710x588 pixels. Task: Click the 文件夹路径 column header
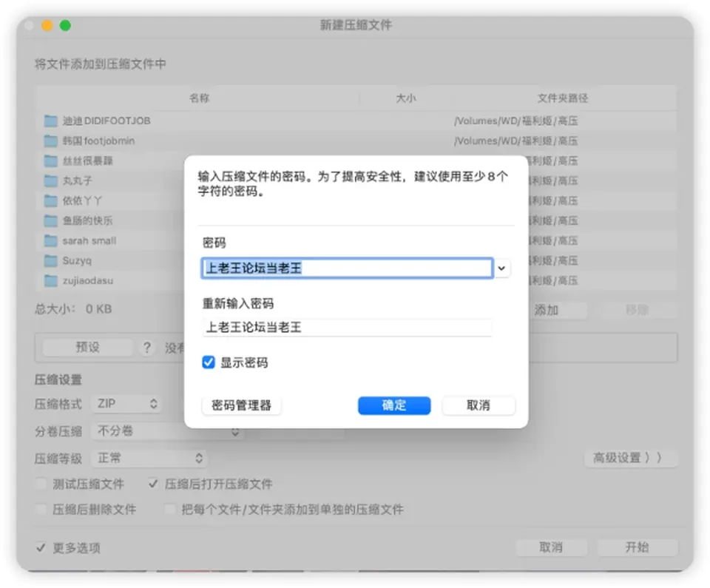pos(563,98)
